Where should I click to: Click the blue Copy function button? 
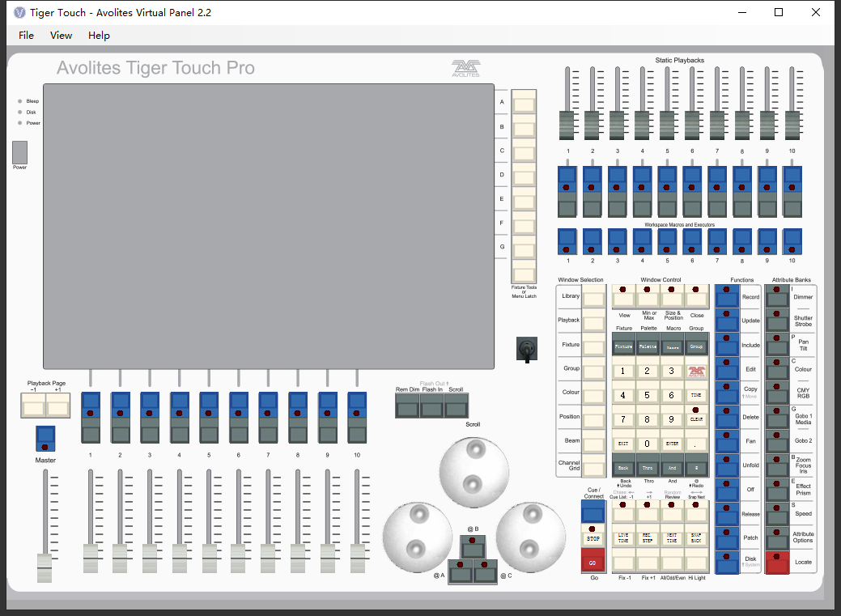[x=727, y=393]
